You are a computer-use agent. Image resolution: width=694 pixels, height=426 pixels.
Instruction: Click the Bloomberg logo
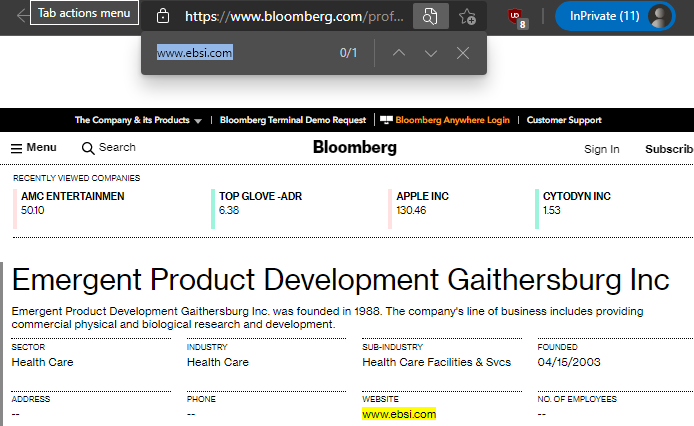pos(355,147)
